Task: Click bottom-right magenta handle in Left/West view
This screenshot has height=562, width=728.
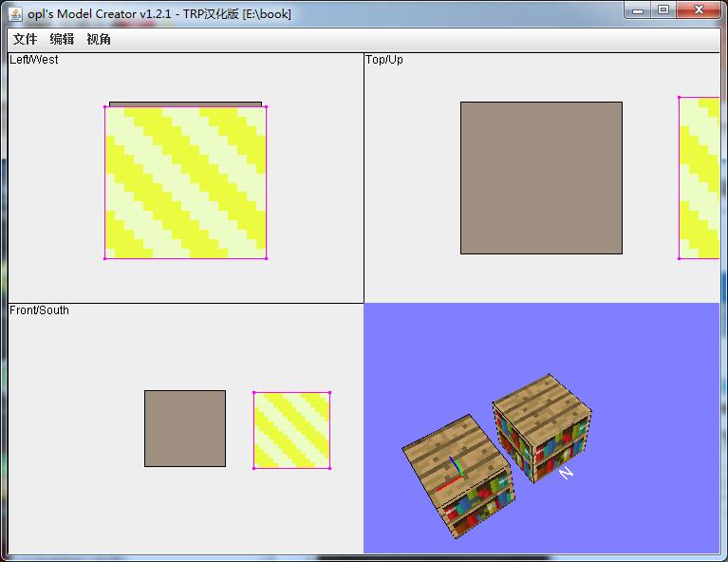Action: pos(266,257)
